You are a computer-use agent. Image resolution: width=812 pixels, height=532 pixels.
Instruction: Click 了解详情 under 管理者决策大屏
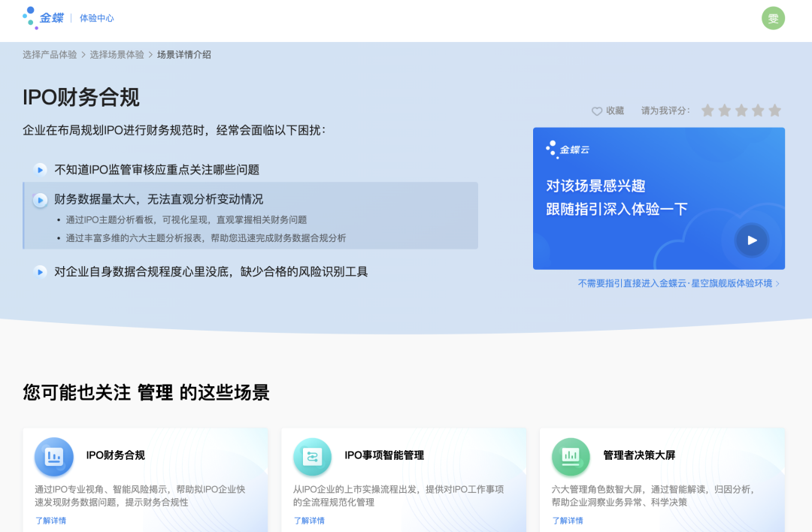pyautogui.click(x=567, y=521)
